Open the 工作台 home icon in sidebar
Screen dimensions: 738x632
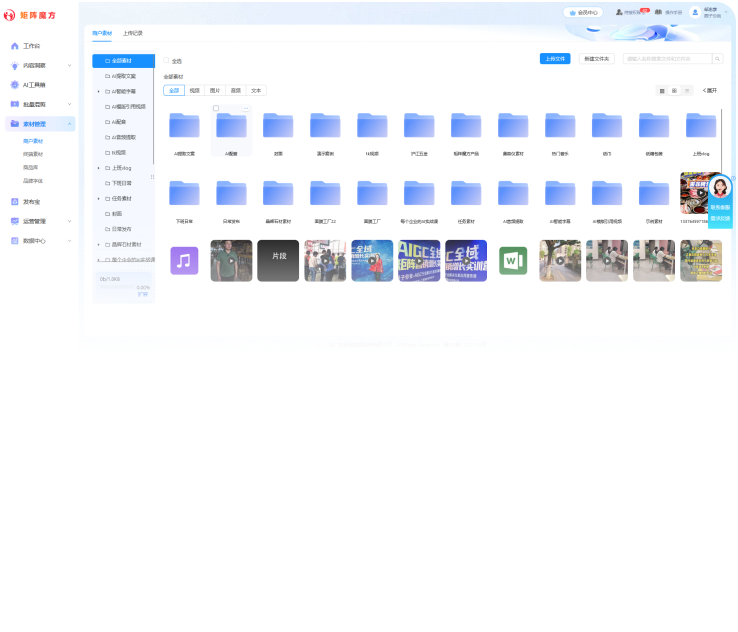coord(15,46)
